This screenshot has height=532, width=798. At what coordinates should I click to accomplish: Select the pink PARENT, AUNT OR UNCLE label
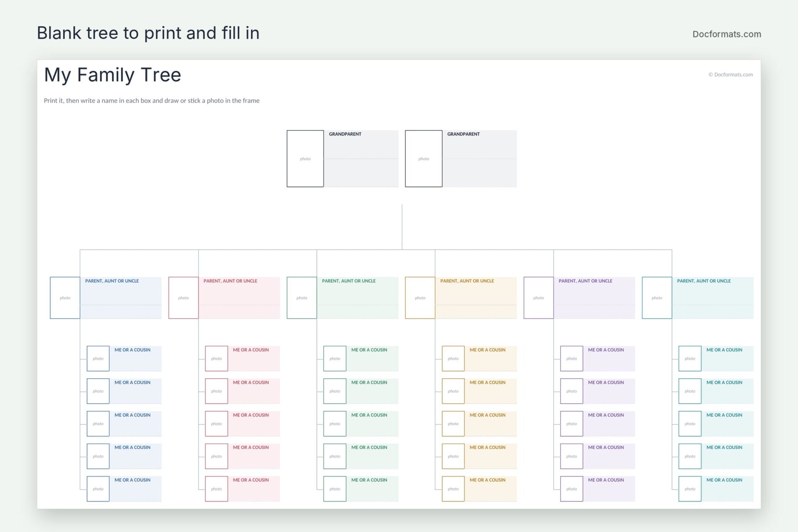tap(230, 281)
